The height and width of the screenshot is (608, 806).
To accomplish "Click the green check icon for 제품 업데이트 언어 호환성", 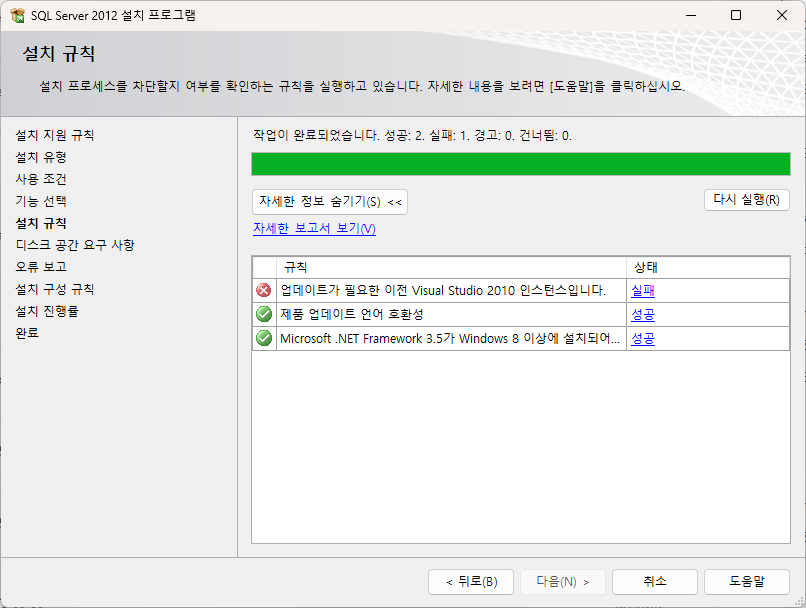I will click(264, 314).
